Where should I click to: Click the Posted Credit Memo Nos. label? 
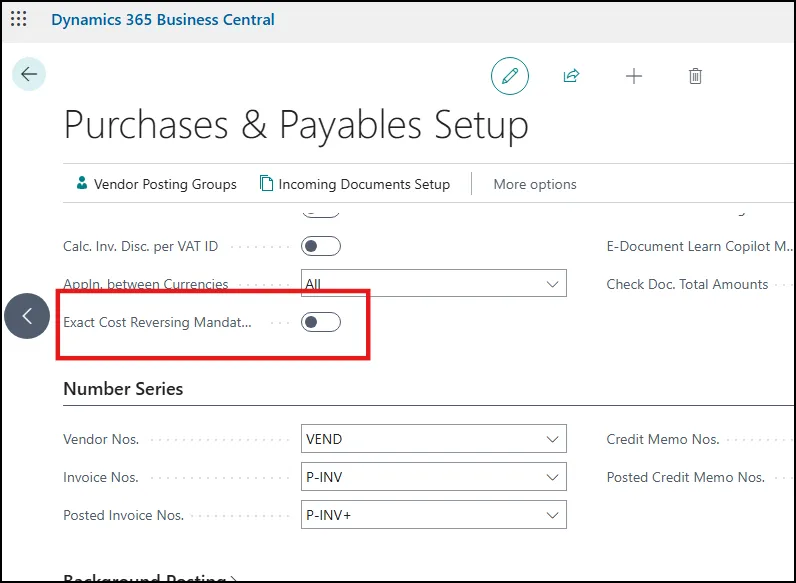click(x=686, y=477)
